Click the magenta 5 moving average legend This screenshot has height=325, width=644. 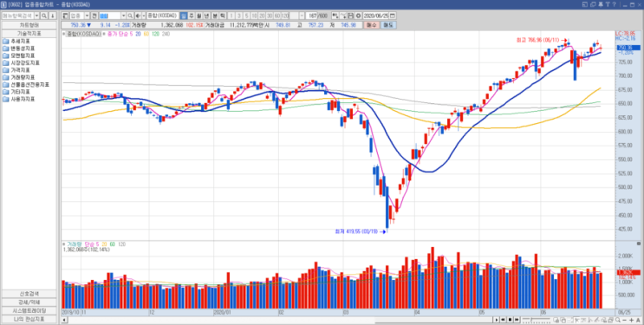(x=131, y=34)
